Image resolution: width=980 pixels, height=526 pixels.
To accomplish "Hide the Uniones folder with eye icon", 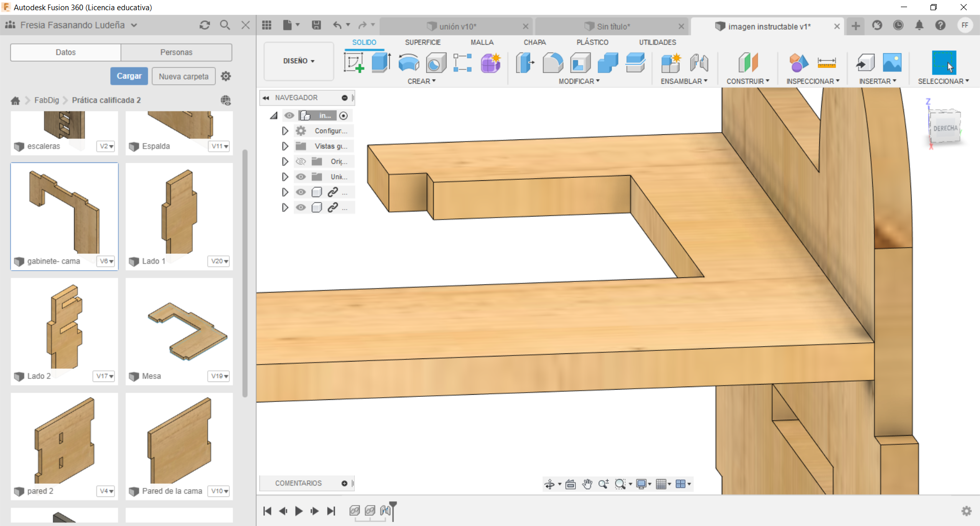I will [301, 177].
